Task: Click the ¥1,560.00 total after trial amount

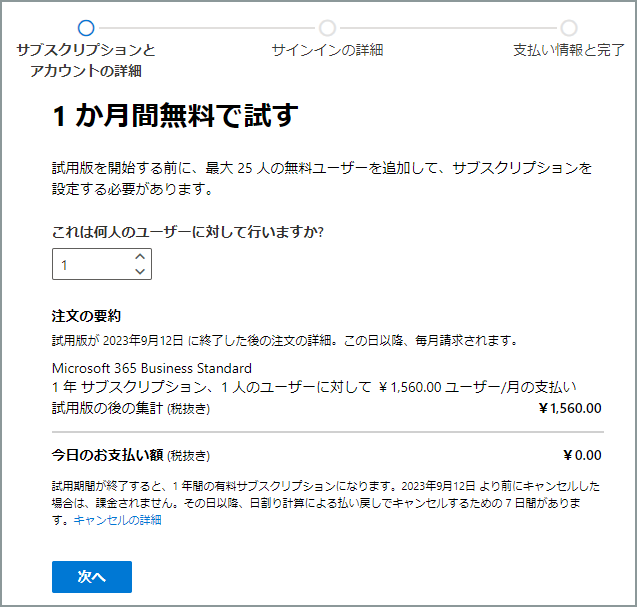Action: 570,408
